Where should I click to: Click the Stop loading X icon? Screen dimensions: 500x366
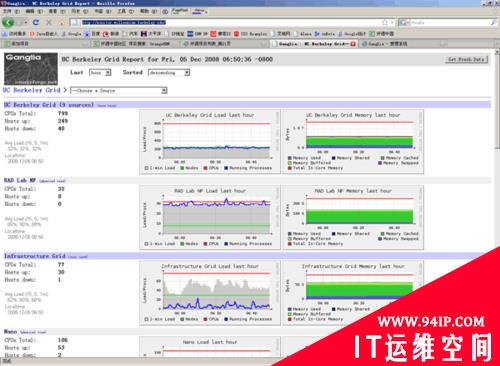tap(49, 22)
